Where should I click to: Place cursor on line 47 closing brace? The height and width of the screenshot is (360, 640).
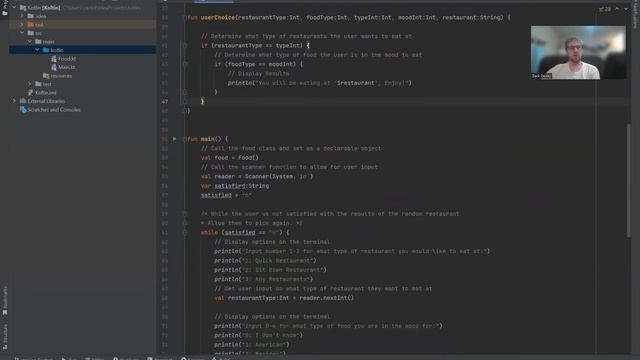pyautogui.click(x=202, y=101)
